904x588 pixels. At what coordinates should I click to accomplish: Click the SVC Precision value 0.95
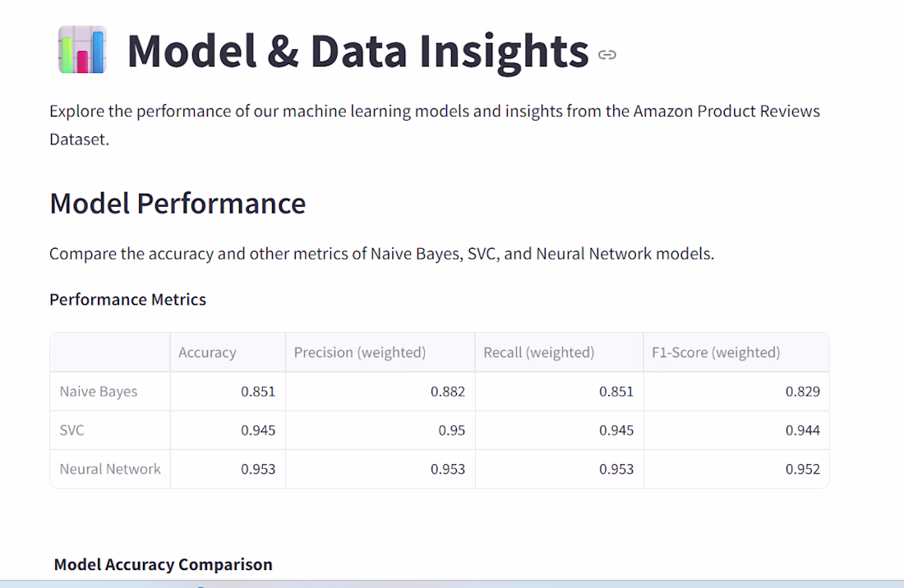[x=451, y=430]
